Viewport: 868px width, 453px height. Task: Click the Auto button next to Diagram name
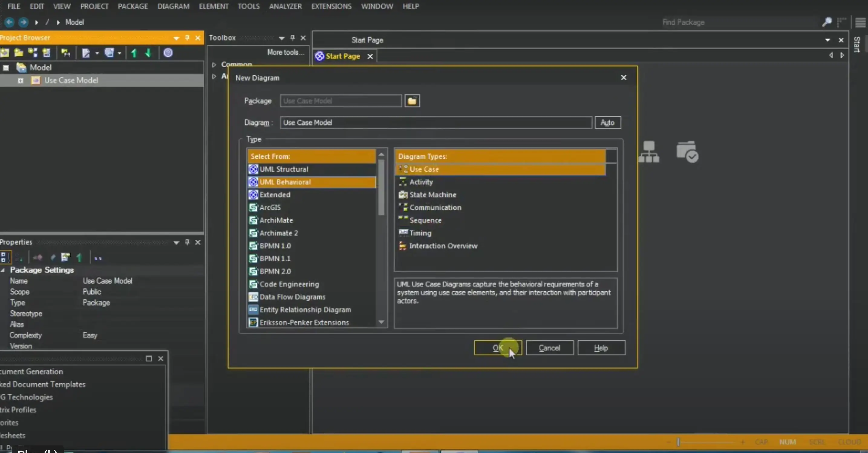click(608, 122)
